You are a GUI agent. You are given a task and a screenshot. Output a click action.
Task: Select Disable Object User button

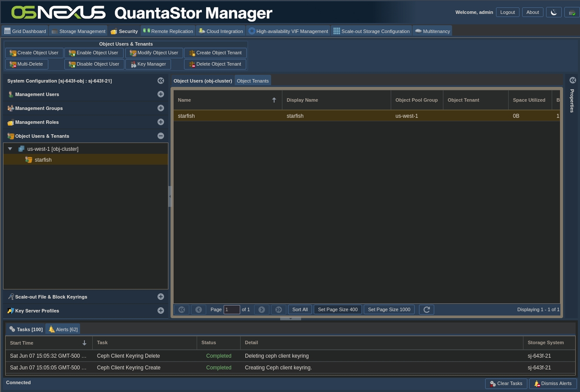click(94, 64)
